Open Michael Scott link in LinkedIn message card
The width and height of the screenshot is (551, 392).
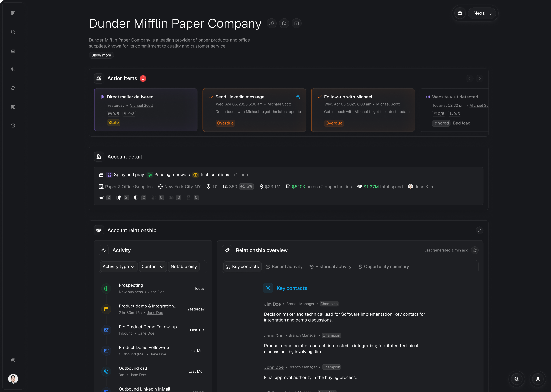coord(279,104)
